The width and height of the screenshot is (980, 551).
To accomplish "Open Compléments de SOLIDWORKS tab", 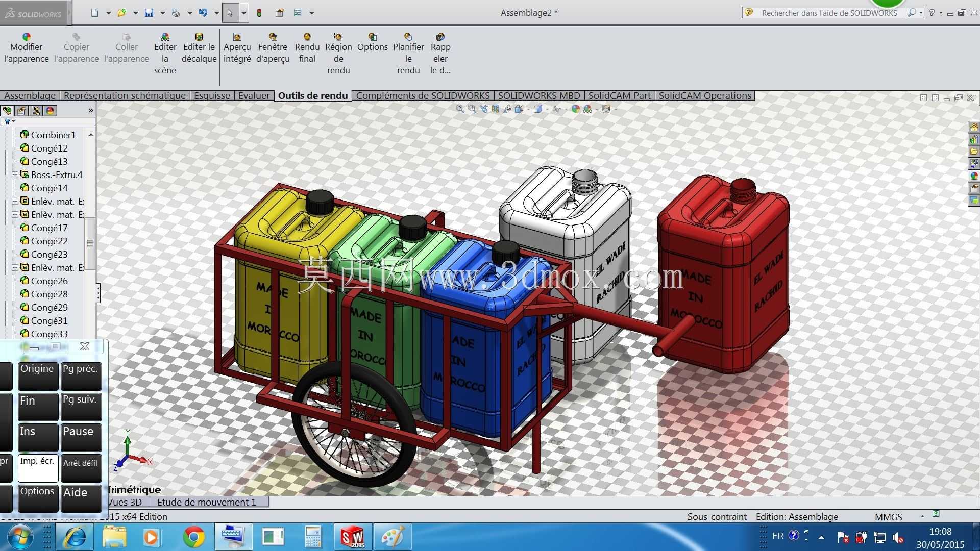I will pyautogui.click(x=423, y=95).
